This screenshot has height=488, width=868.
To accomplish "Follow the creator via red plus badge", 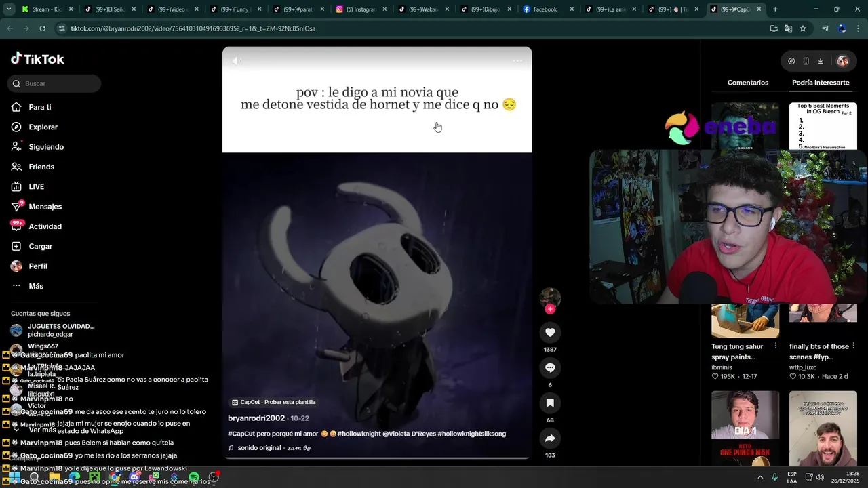I will tap(550, 309).
